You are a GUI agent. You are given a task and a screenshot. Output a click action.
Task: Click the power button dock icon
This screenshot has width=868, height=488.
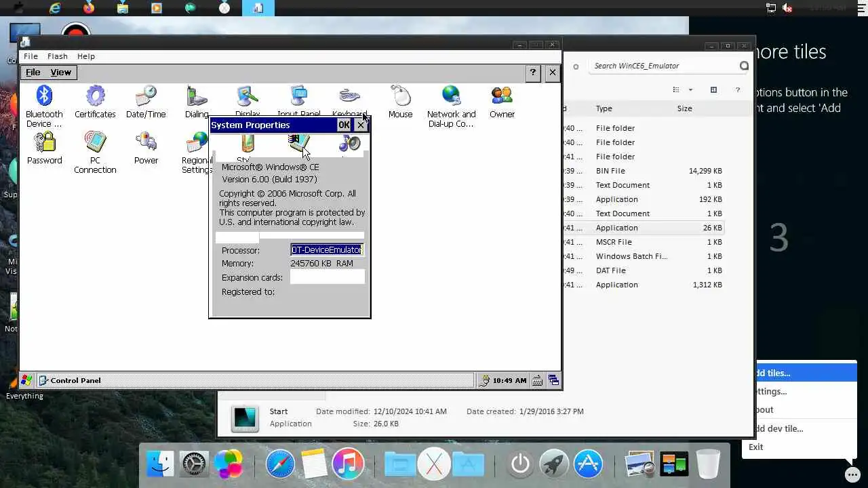click(x=520, y=464)
